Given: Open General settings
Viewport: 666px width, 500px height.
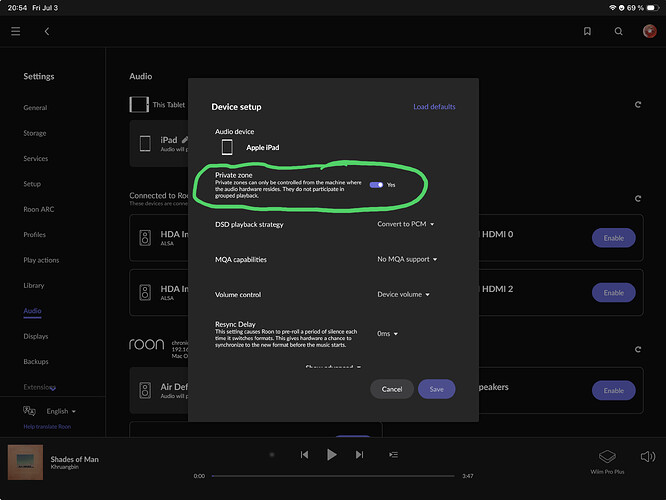Looking at the screenshot, I should (35, 108).
